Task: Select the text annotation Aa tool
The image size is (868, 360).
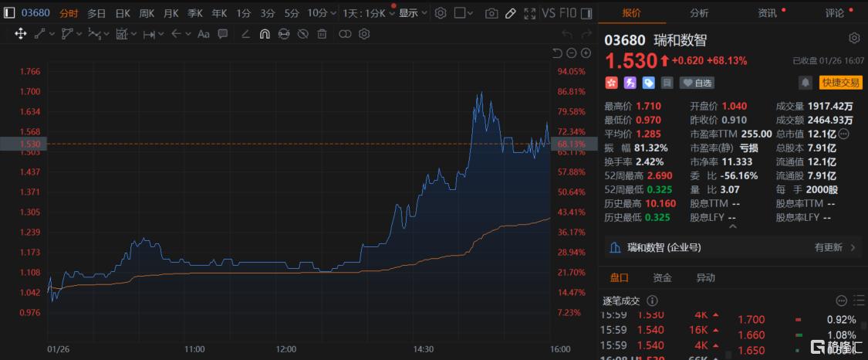Action: [x=204, y=34]
